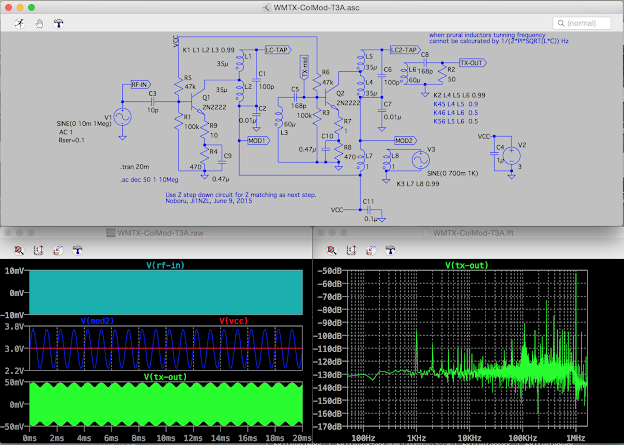
Task: Click the MOD1 net label flag
Action: click(258, 141)
